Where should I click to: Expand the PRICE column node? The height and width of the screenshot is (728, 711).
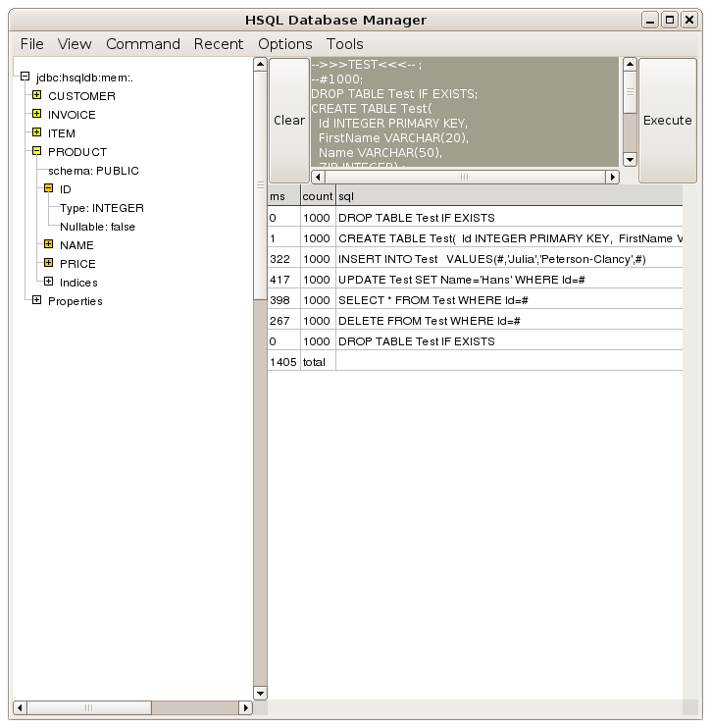coord(48,263)
